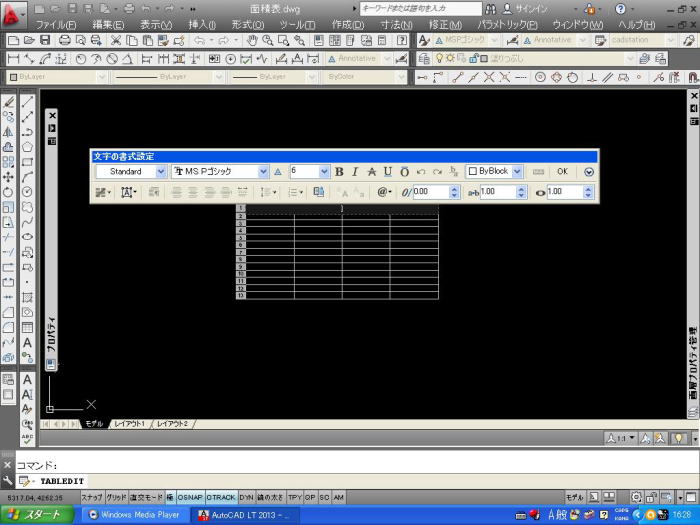Save drawing with floppy disk icon
Image resolution: width=700 pixels, height=525 pixels.
(45, 41)
